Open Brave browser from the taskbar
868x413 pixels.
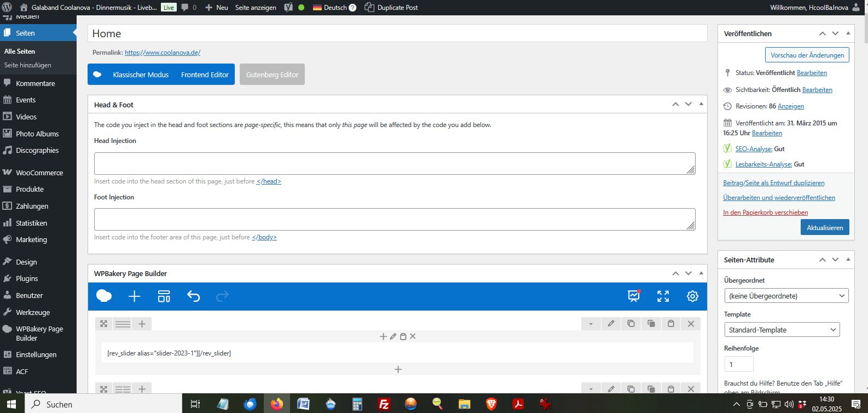tap(491, 404)
